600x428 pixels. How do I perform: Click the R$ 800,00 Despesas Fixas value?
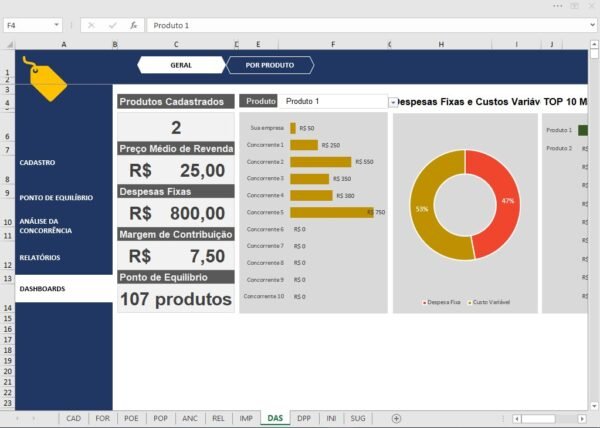176,213
